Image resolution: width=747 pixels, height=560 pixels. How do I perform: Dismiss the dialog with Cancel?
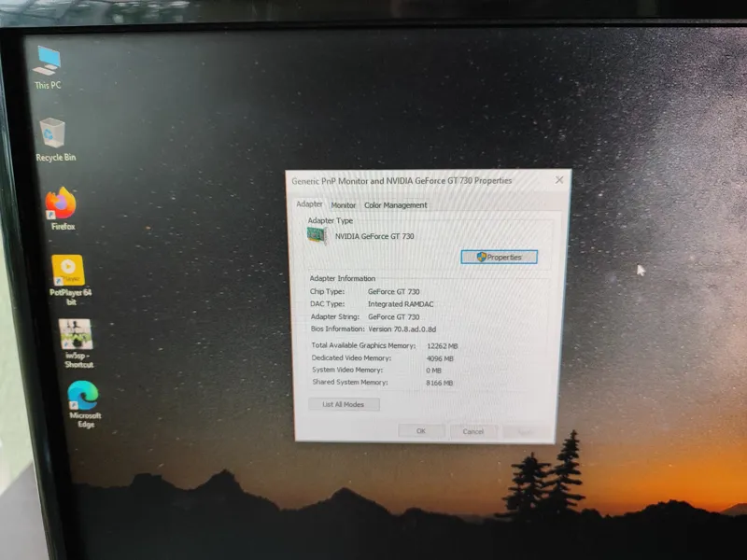(473, 431)
